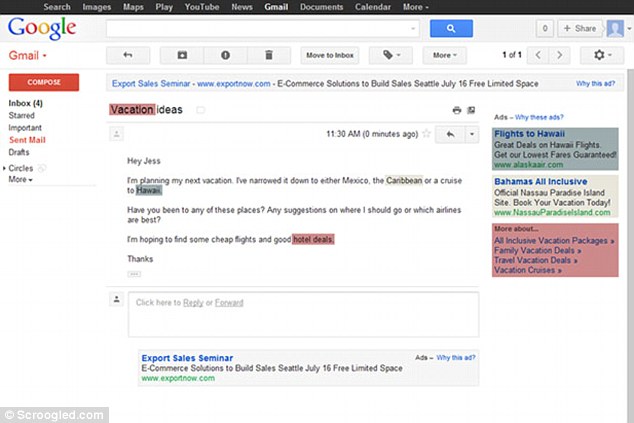Open Maps in the top black bar

coord(133,7)
